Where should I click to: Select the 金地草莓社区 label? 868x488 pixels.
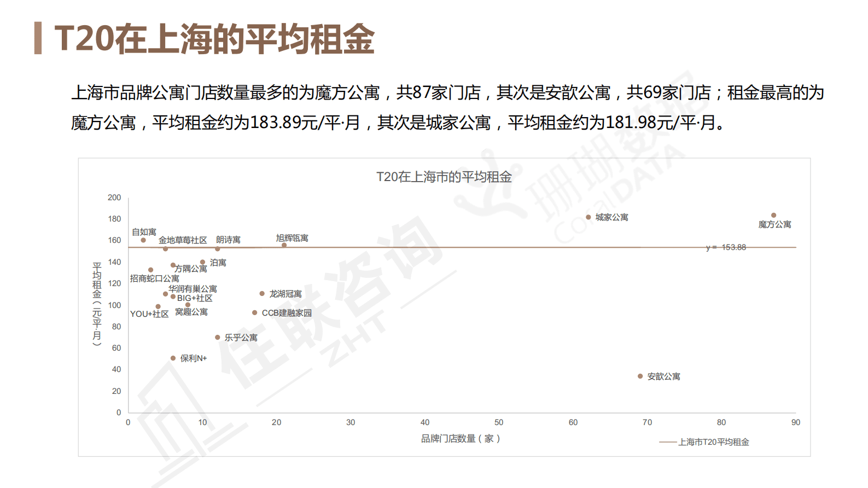coord(183,240)
